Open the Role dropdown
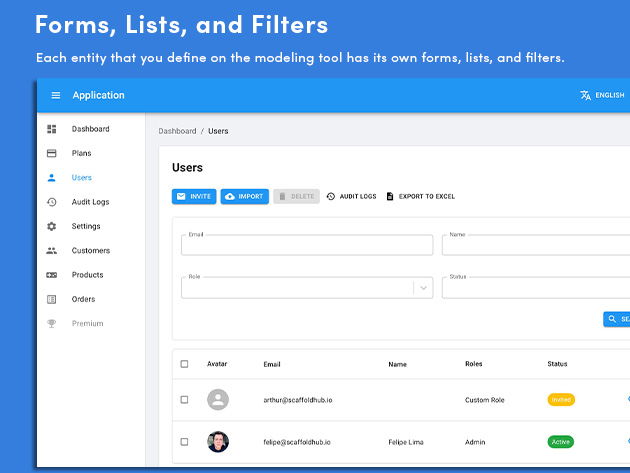 tap(307, 288)
